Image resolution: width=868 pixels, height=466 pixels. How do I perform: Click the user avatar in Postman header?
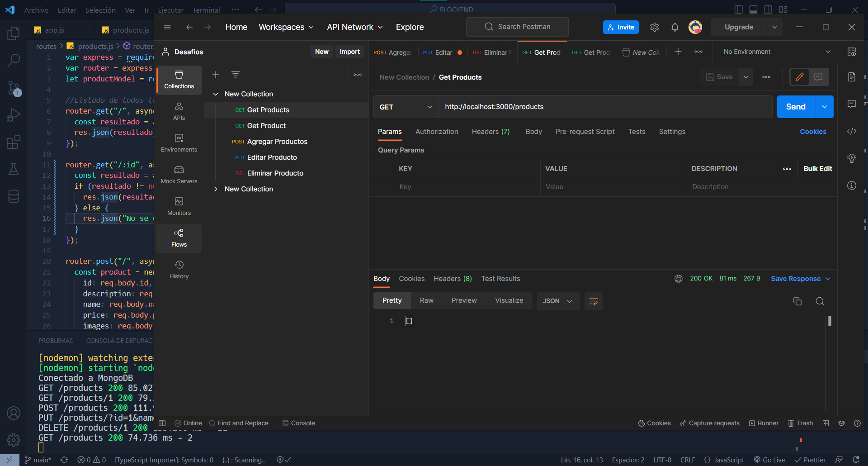point(695,27)
